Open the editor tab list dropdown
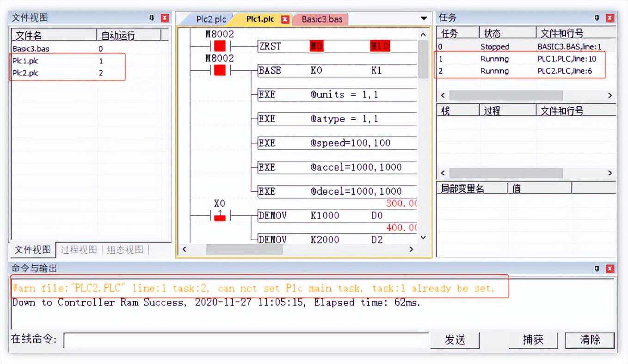The width and height of the screenshot is (628, 364). click(424, 18)
